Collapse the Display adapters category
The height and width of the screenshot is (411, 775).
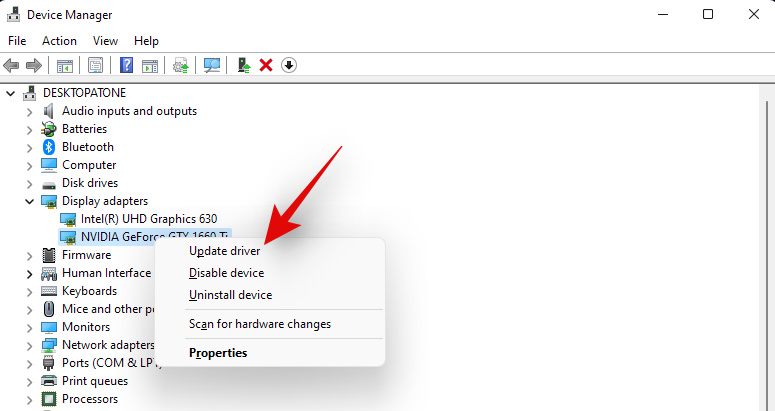pos(30,201)
